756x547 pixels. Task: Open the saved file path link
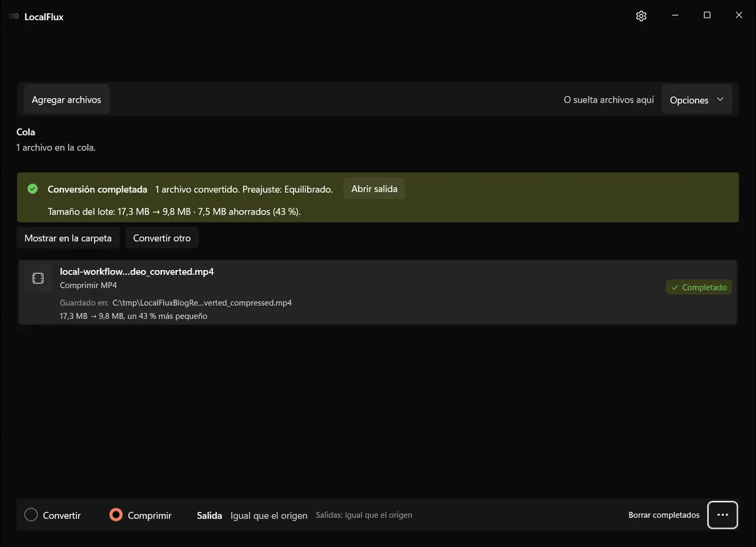202,303
